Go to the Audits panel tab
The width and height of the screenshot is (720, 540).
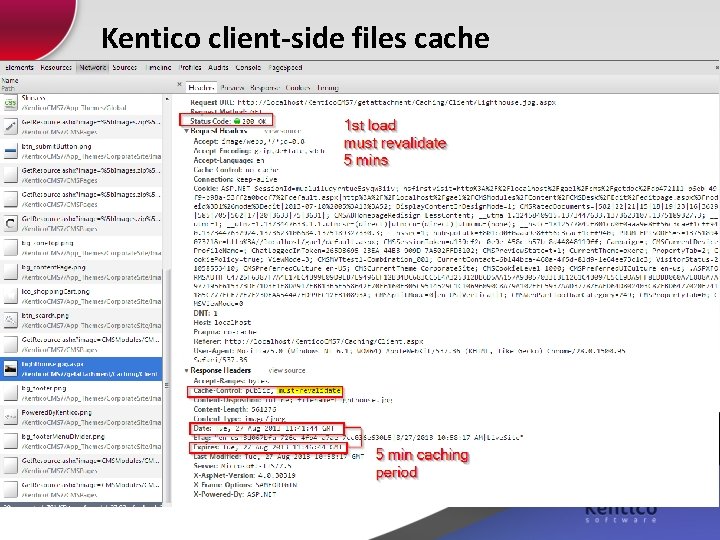(218, 68)
